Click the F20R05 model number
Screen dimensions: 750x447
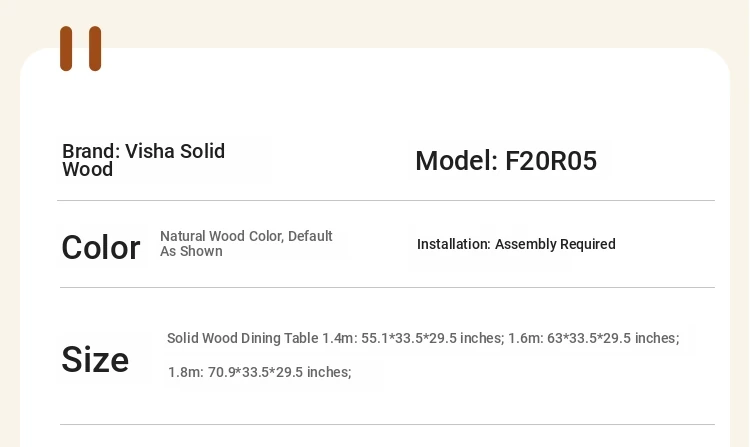[551, 161]
